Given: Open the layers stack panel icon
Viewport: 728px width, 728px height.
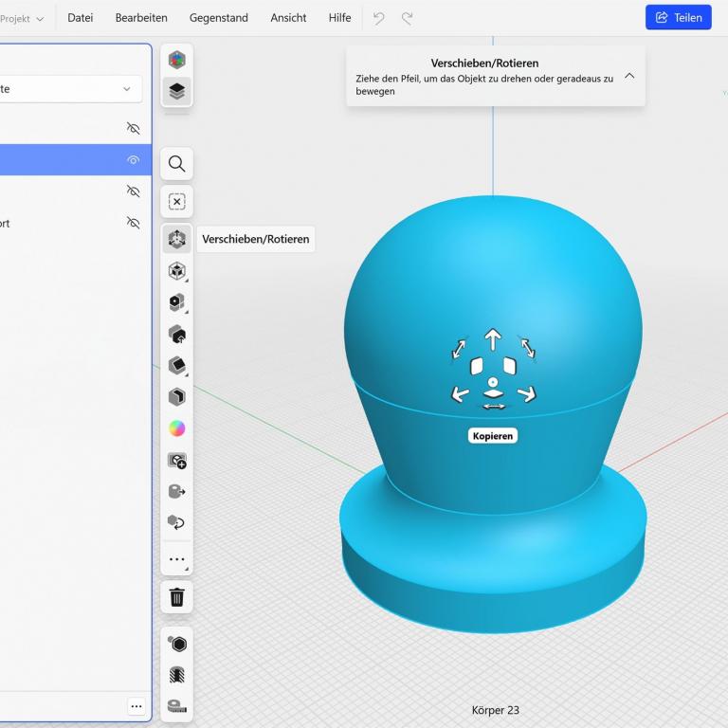Looking at the screenshot, I should (176, 91).
